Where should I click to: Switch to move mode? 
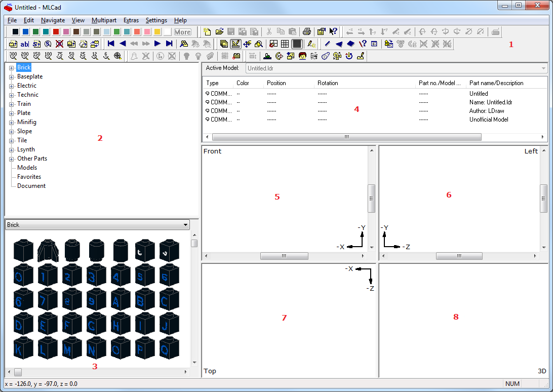tap(247, 44)
